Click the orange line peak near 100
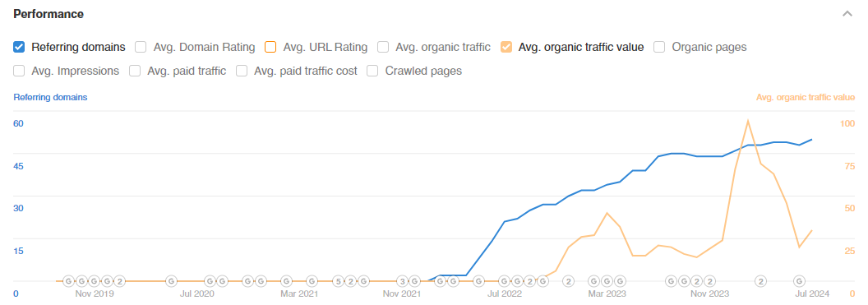868x305 pixels. 748,120
